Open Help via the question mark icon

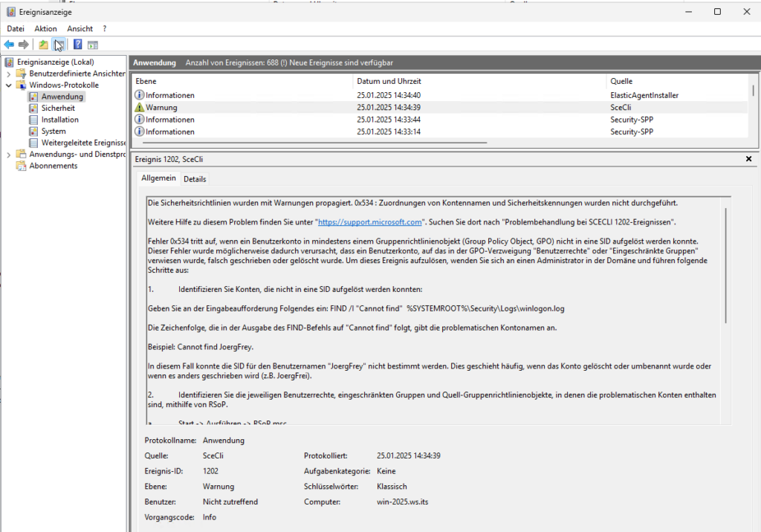point(77,44)
